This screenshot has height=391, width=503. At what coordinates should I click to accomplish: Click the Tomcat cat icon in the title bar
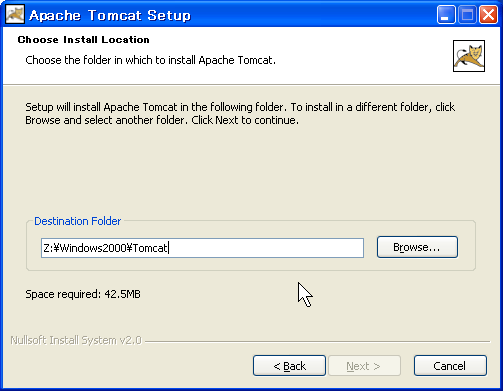coord(15,15)
